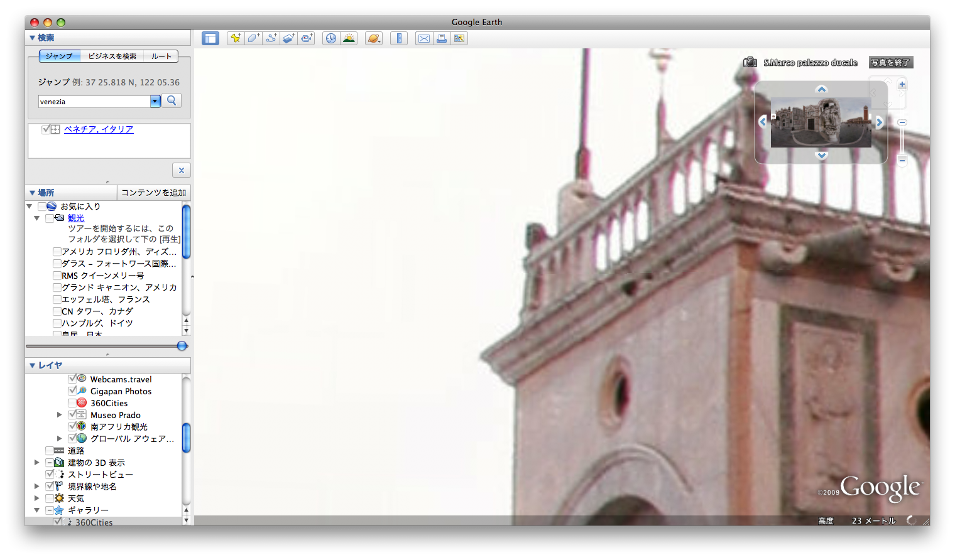Check the RMS クイーンメリー号 place
The image size is (955, 560).
[x=57, y=276]
